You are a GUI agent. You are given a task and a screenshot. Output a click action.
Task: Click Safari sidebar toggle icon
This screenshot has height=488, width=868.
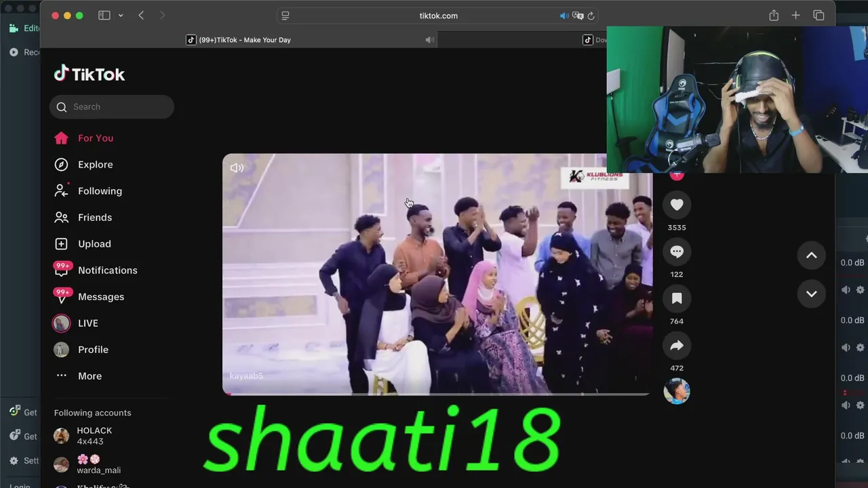[x=104, y=16]
